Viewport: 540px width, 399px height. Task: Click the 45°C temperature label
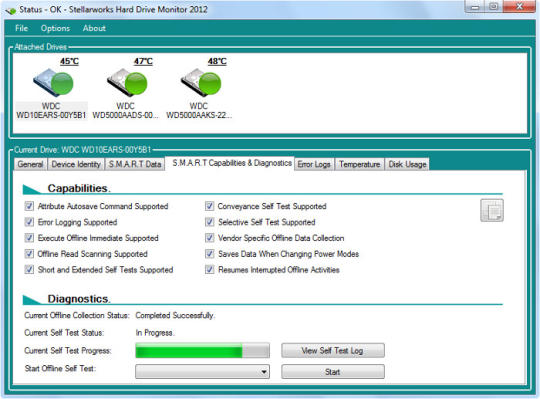pos(69,61)
